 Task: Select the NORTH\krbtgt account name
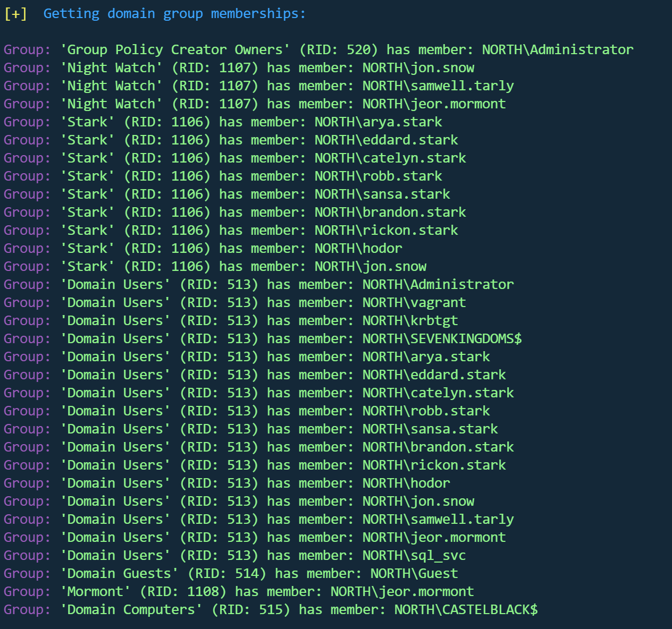(410, 321)
